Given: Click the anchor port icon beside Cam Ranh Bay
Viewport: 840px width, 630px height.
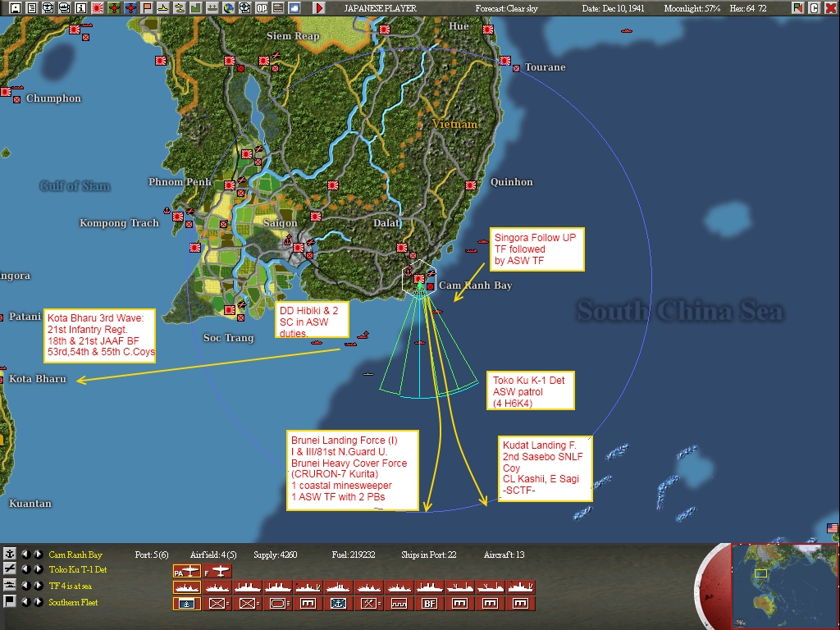Looking at the screenshot, I should 10,554.
